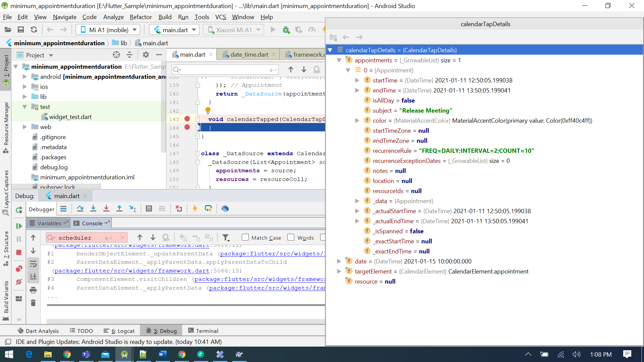
Task: Click the Flutter Hot Reload lightning icon
Action: pyautogui.click(x=195, y=208)
